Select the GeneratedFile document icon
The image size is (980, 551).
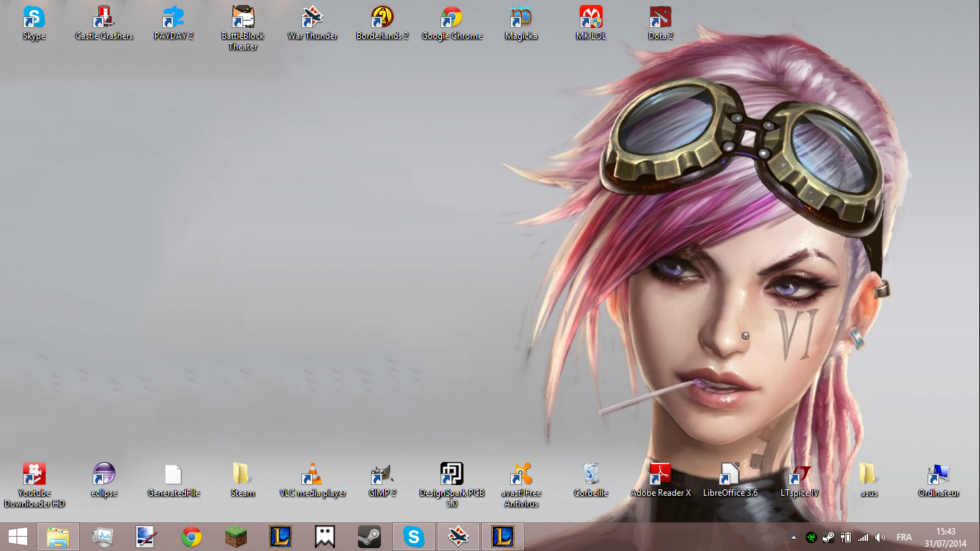[x=174, y=480]
